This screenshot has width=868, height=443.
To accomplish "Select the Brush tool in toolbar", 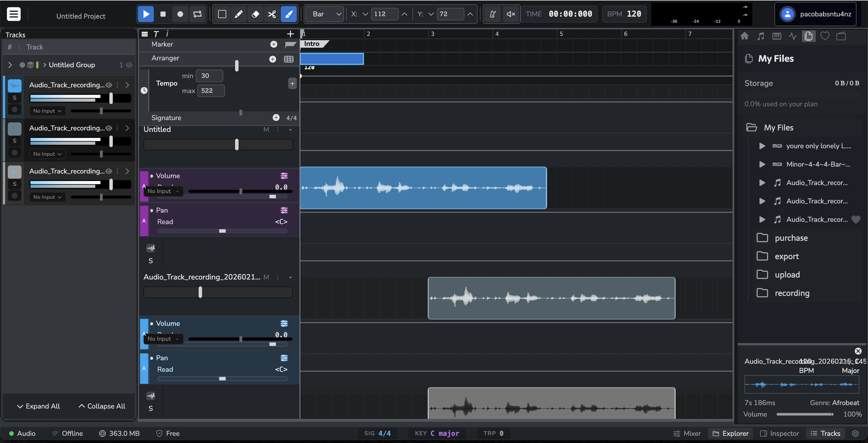I will [288, 14].
